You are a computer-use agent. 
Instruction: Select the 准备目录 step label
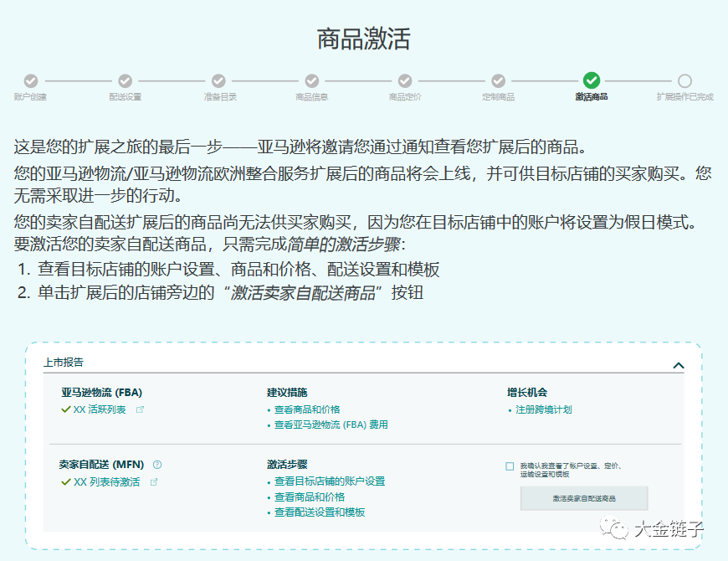[218, 97]
